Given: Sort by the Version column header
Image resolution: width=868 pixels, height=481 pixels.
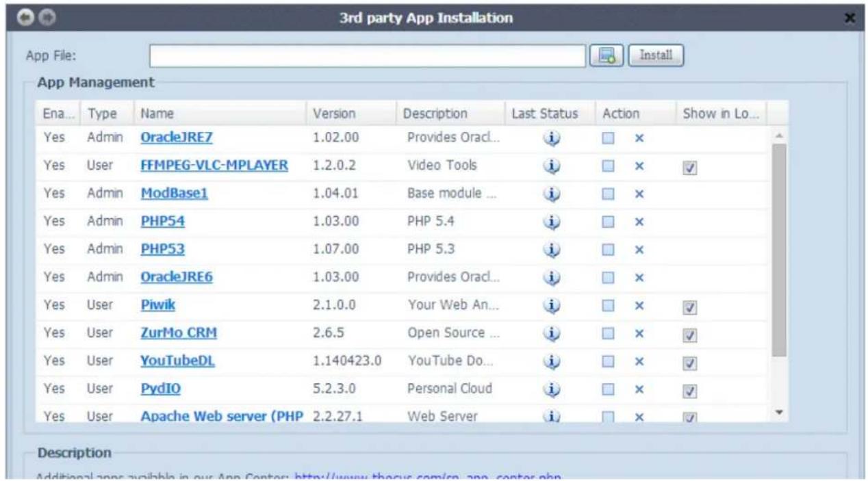Looking at the screenshot, I should click(350, 113).
